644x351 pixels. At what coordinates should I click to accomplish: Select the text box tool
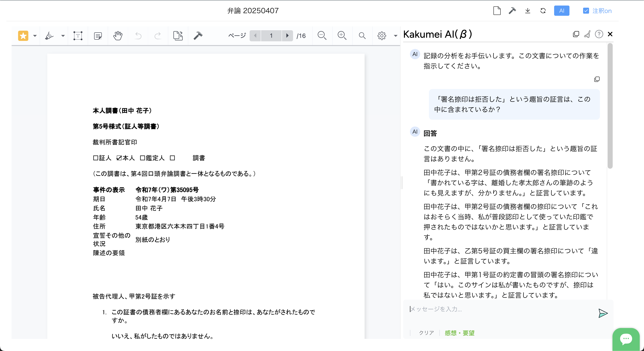78,36
